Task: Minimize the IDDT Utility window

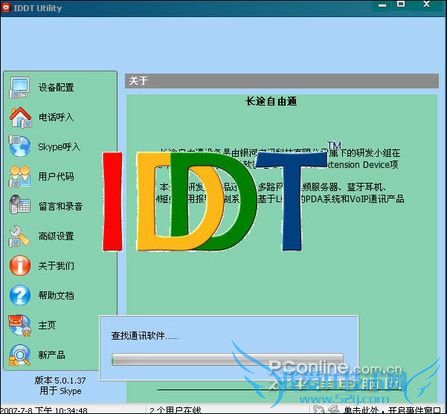Action: click(x=382, y=5)
